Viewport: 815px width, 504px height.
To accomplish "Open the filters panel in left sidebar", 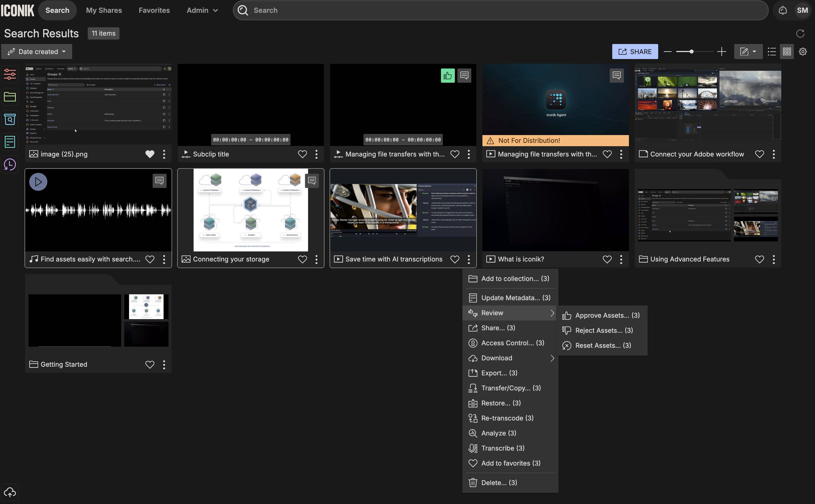I will click(10, 74).
